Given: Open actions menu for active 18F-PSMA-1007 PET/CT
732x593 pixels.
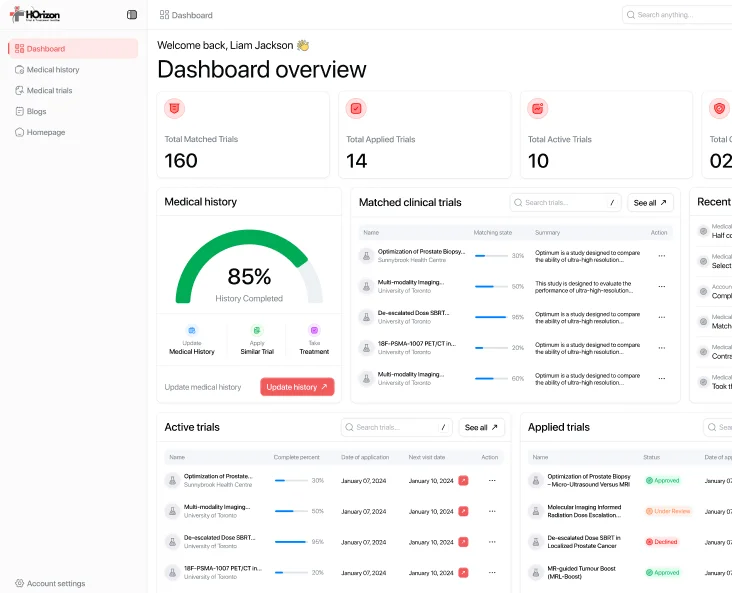Looking at the screenshot, I should 492,572.
